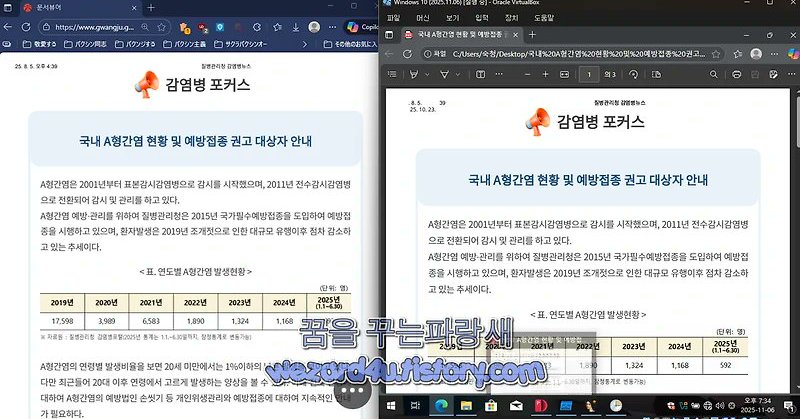This screenshot has width=800, height=419.
Task: Open a new tab in left Edge window
Action: (x=151, y=8)
